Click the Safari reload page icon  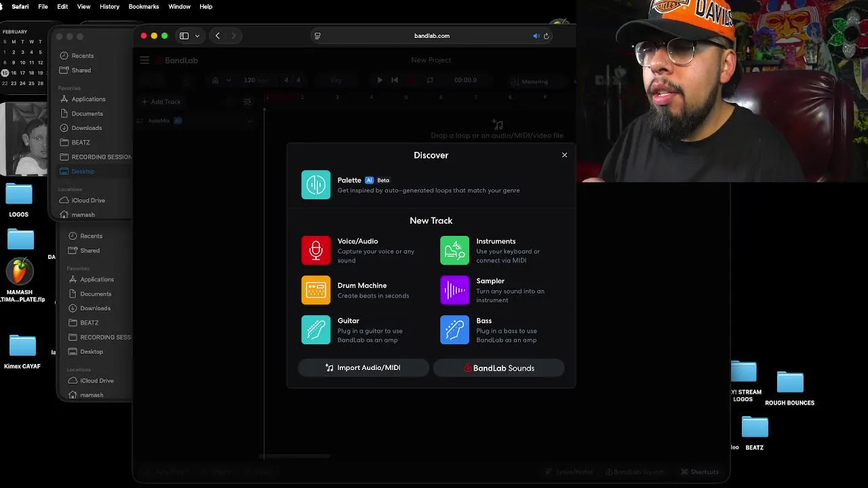546,36
